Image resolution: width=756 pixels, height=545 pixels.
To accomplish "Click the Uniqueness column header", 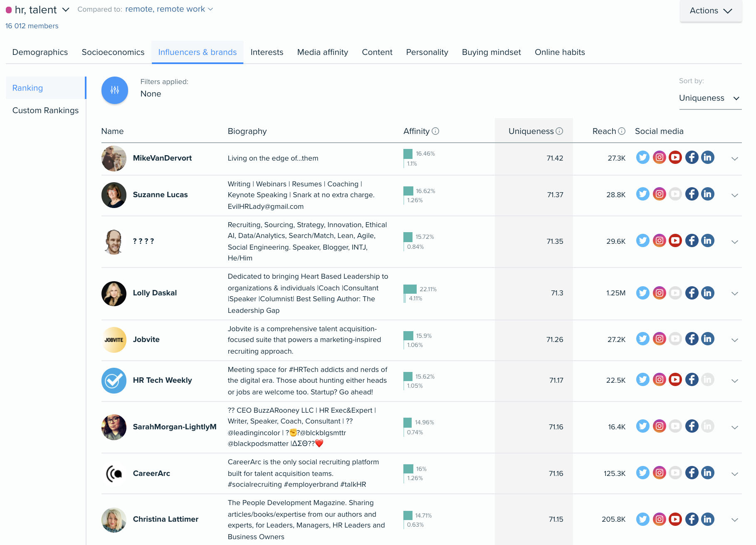I will tap(531, 131).
